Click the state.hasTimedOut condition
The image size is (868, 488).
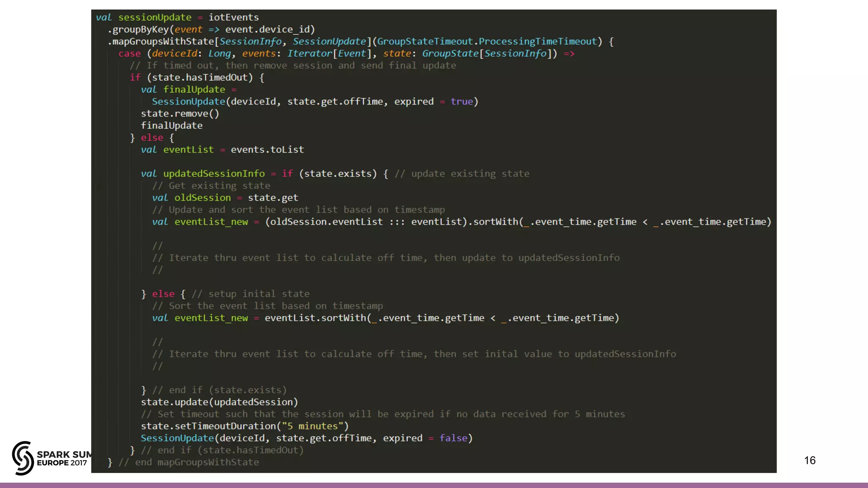coord(200,78)
